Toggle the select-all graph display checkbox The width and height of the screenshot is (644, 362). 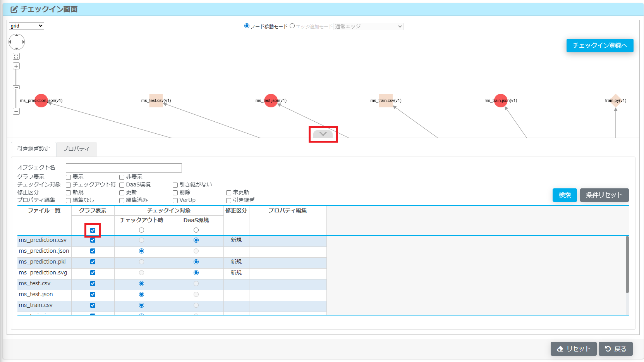93,230
